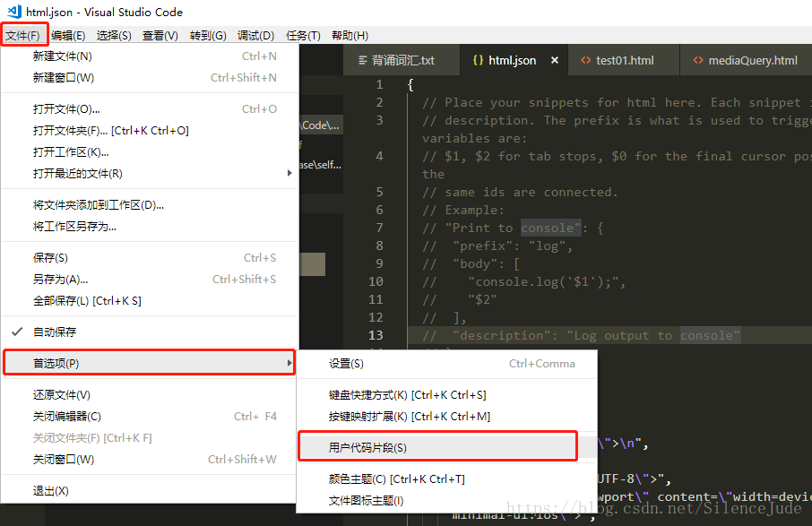Viewport: 812px width, 526px height.
Task: Click the VS Code logo in title bar
Action: 14,12
